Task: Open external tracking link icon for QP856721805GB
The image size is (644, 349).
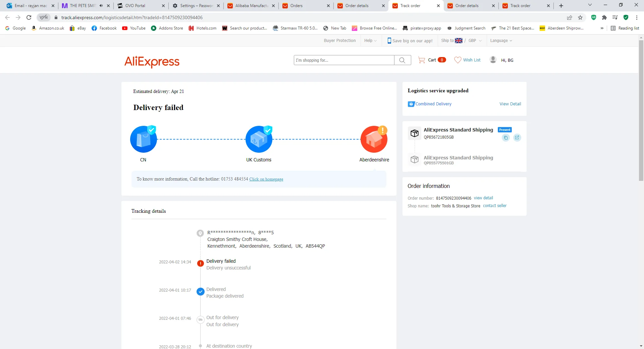Action: (x=517, y=138)
